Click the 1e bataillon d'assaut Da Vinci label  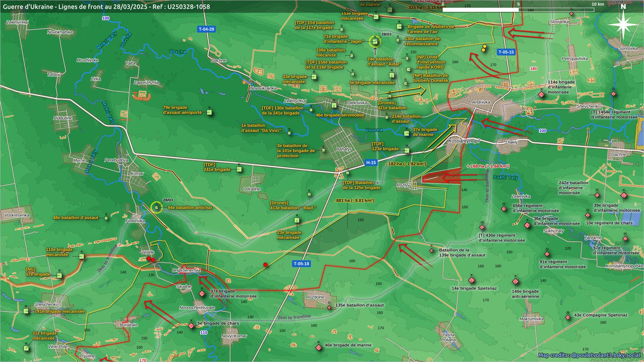click(261, 128)
